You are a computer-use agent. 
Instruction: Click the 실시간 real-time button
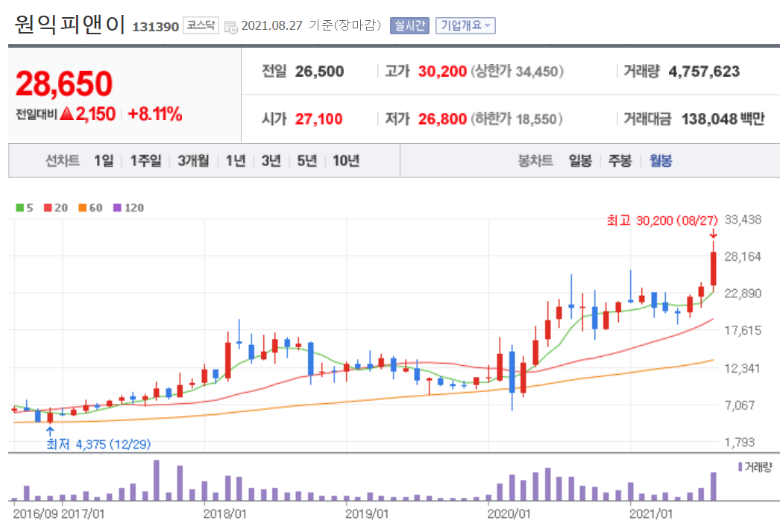(x=409, y=25)
